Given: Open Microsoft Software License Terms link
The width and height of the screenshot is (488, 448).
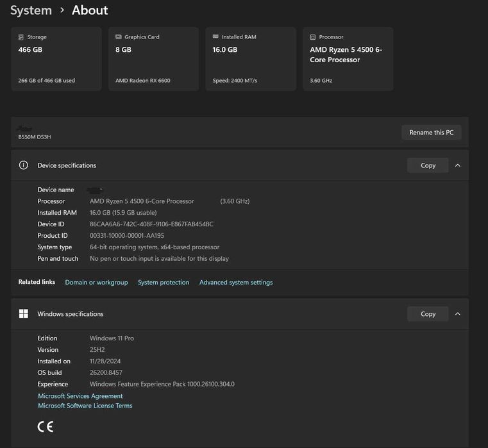Looking at the screenshot, I should tap(85, 406).
